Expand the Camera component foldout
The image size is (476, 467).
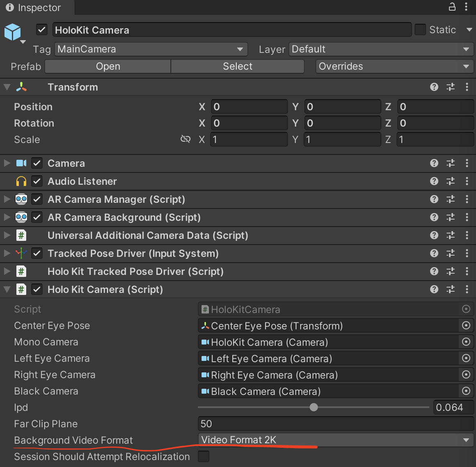pyautogui.click(x=7, y=163)
